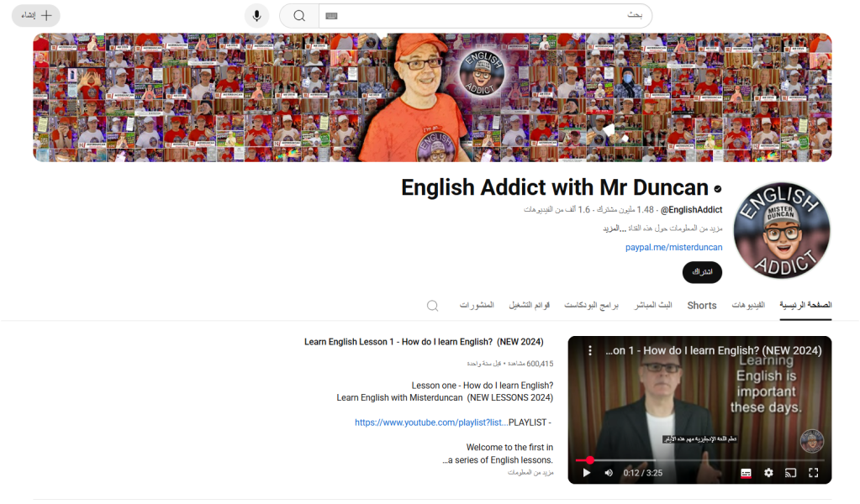Click the channel watermark in the video corner
The image size is (860, 504).
[x=812, y=441]
